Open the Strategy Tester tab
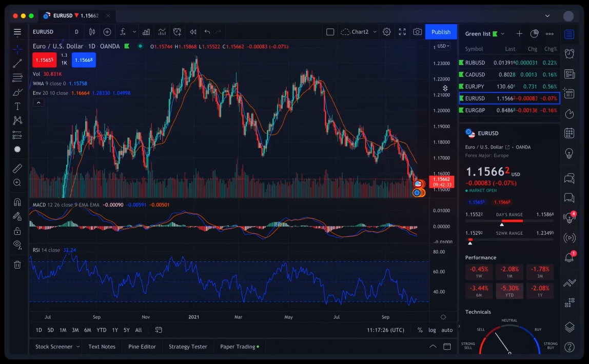 pos(188,347)
